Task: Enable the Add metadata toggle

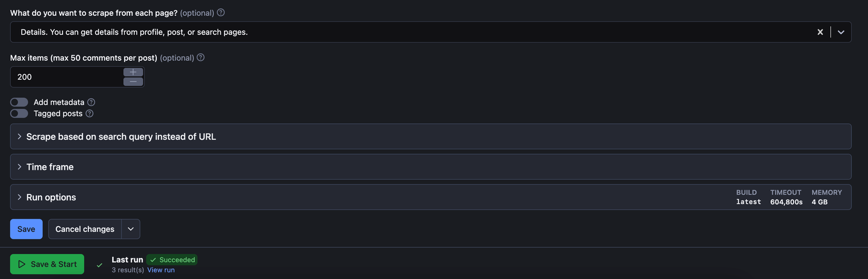Action: [x=19, y=102]
